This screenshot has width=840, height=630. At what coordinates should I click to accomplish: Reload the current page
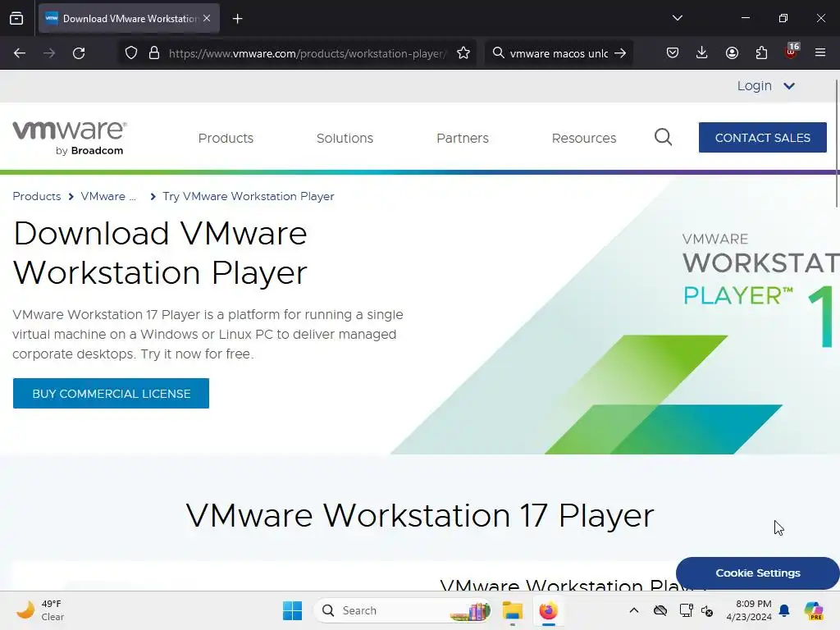pyautogui.click(x=79, y=53)
